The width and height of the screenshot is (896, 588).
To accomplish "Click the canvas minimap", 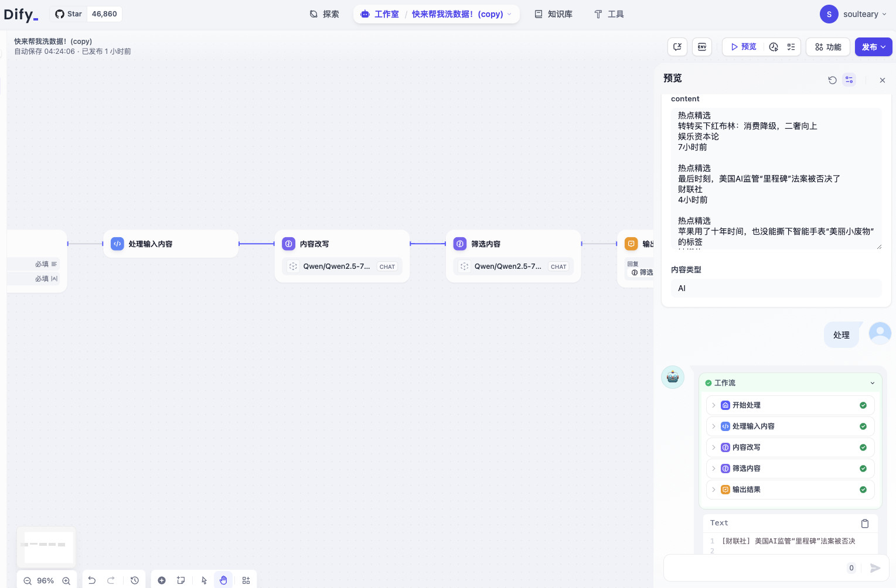I will click(x=46, y=546).
